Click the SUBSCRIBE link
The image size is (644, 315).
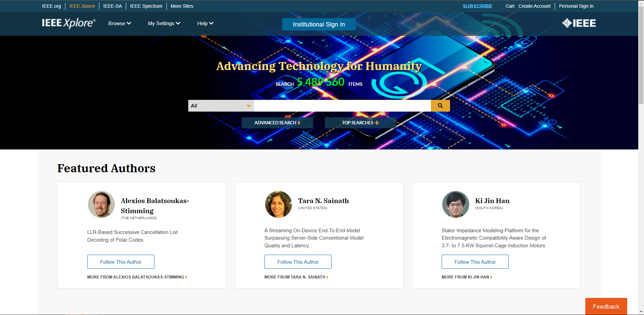point(477,6)
